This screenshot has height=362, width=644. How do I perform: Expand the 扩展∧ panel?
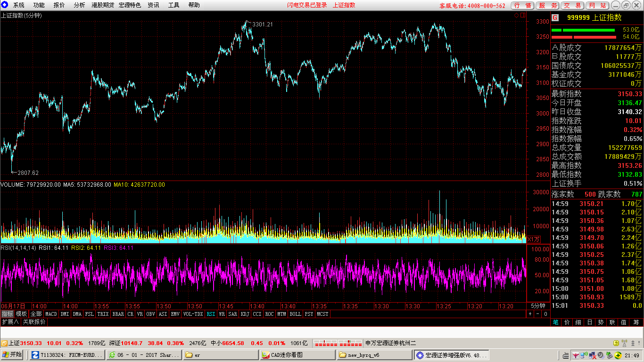pyautogui.click(x=10, y=322)
